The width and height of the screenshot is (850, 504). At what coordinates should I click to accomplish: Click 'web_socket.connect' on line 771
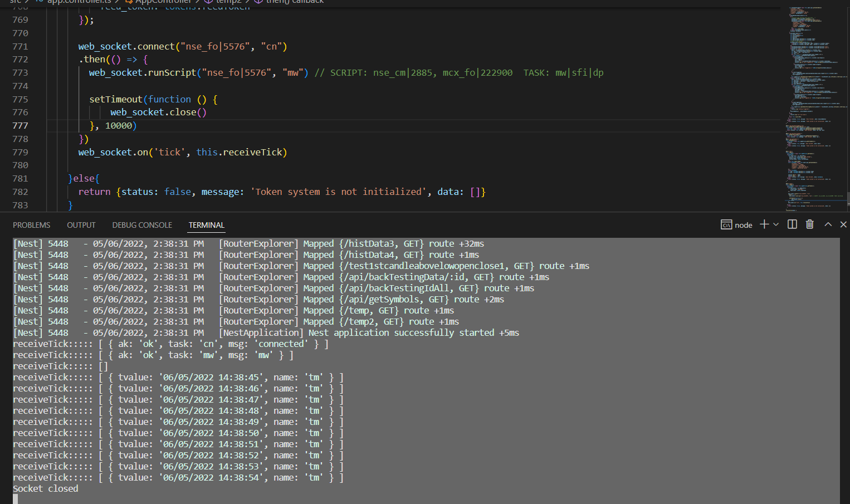[126, 47]
